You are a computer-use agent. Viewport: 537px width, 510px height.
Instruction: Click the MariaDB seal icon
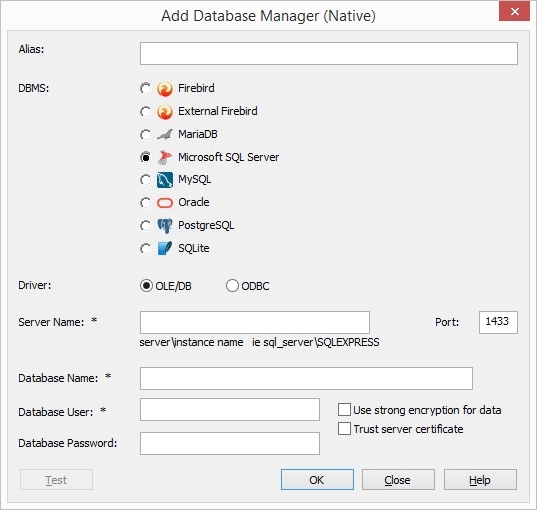click(165, 134)
